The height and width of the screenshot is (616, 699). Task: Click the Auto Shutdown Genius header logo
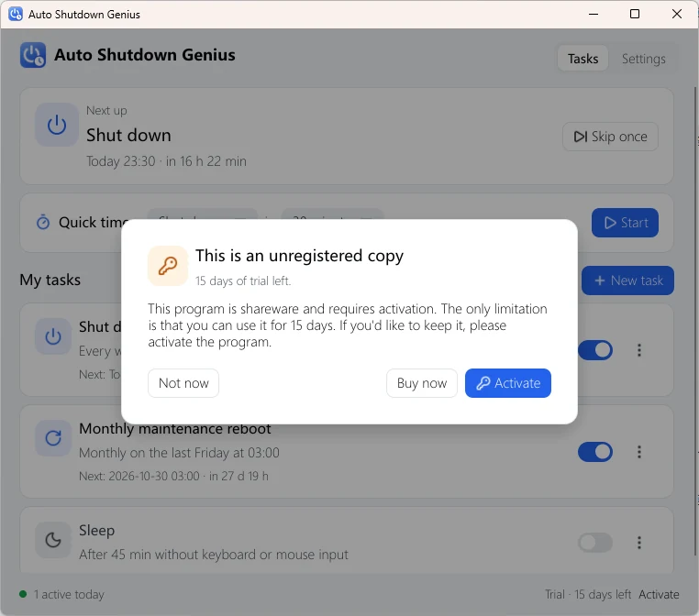point(32,55)
